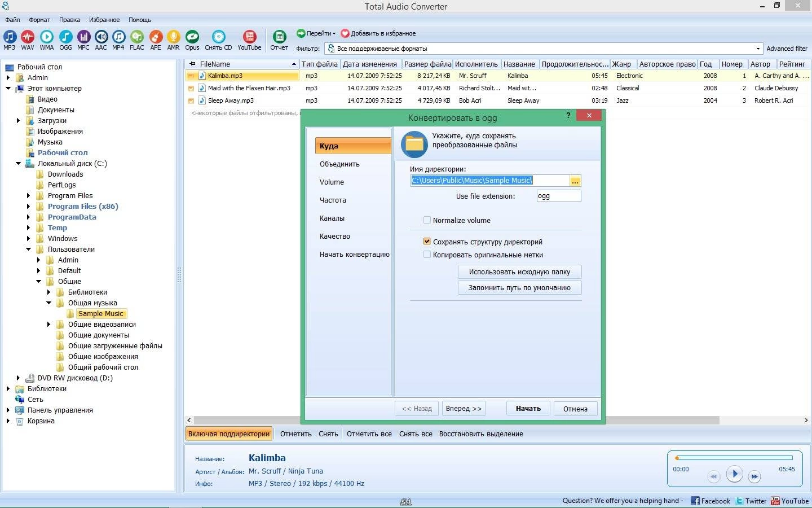This screenshot has width=812, height=508.
Task: Open the Перейти dropdown arrow
Action: [x=334, y=34]
